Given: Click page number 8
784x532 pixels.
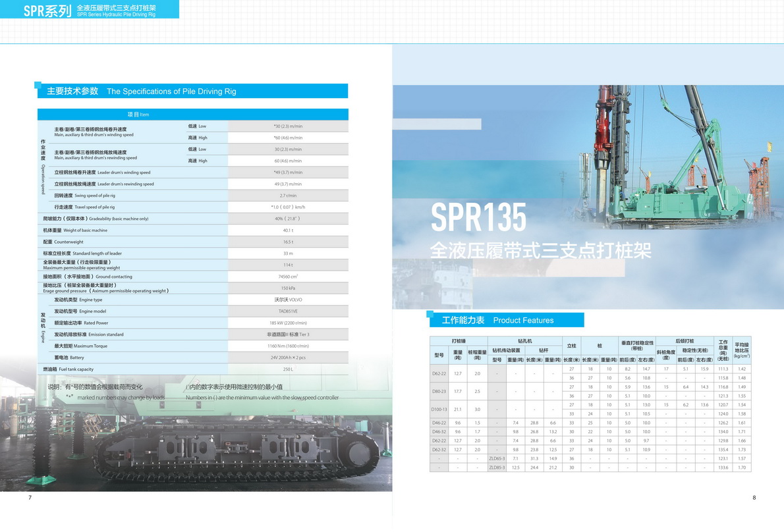Looking at the screenshot, I should [x=754, y=497].
